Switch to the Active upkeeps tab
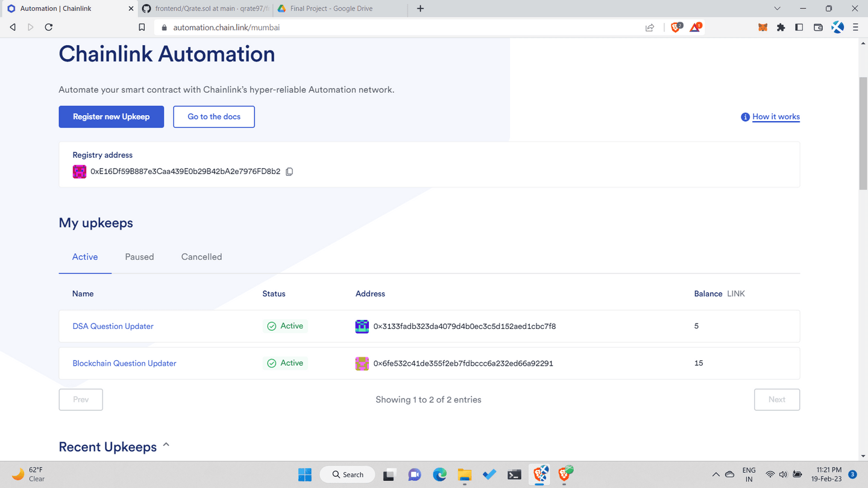The image size is (868, 488). (x=85, y=257)
